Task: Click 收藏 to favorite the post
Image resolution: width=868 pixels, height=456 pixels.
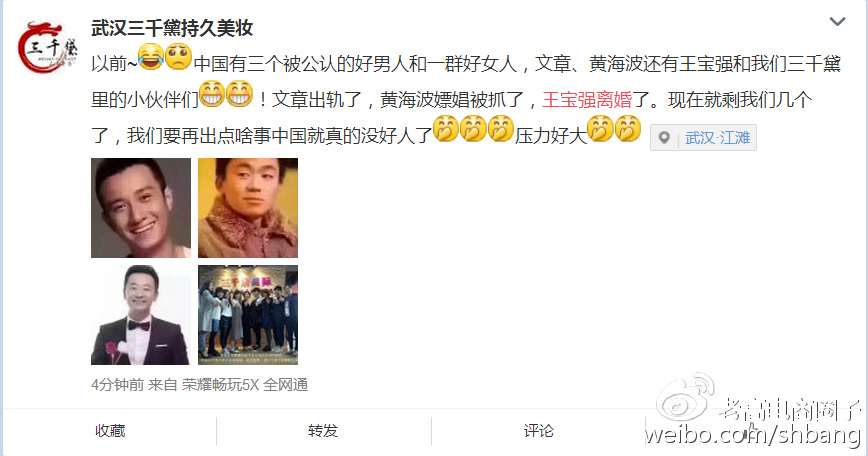Action: pos(110,431)
